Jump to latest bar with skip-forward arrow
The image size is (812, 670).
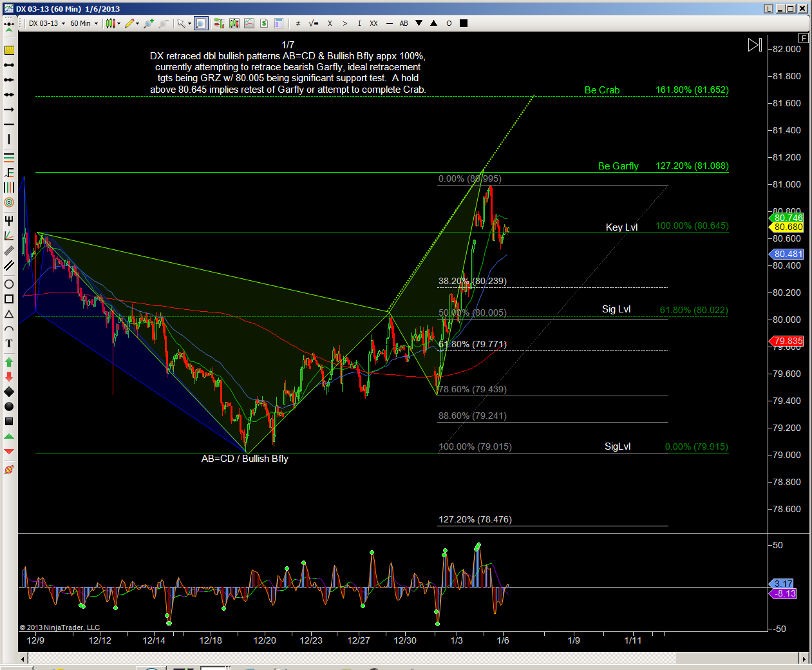755,45
